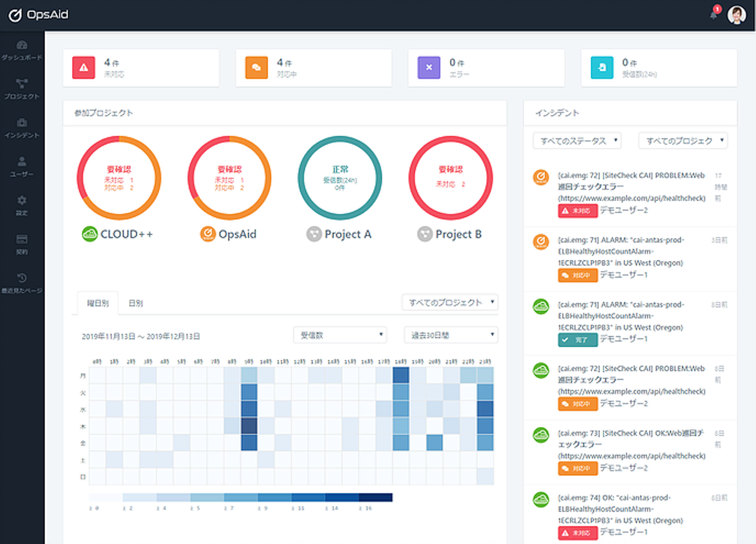The height and width of the screenshot is (544, 756).
Task: Expand the 過去30日間 period dropdown
Action: click(451, 335)
